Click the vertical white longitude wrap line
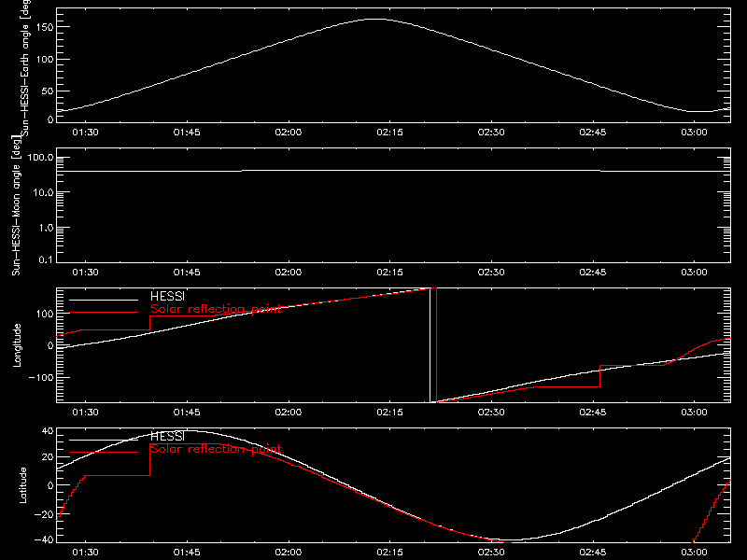This screenshot has width=747, height=560. [430, 345]
